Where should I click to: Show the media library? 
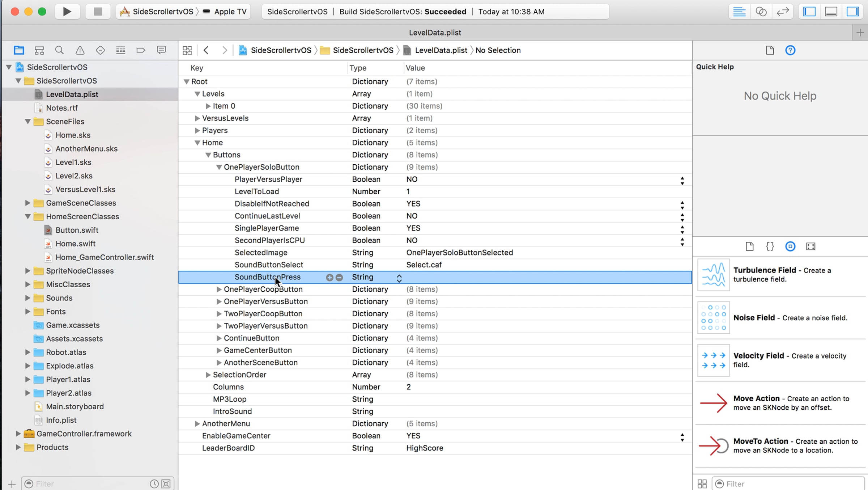811,246
